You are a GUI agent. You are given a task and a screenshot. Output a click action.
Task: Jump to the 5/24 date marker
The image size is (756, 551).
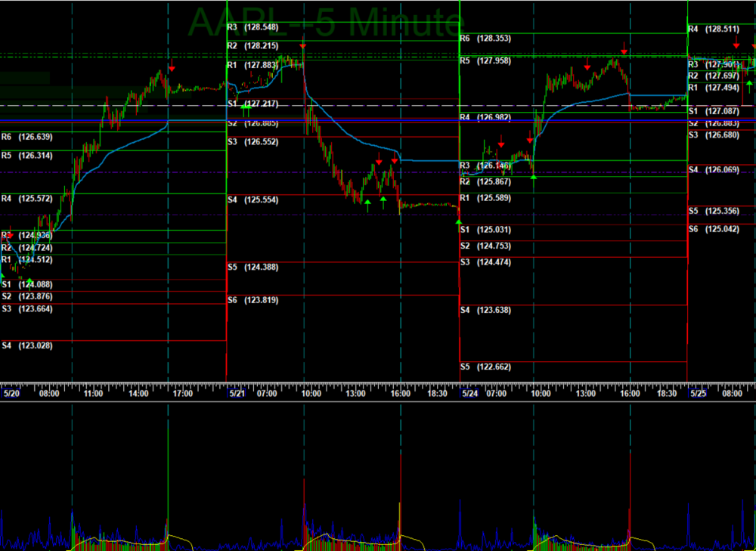tap(469, 393)
